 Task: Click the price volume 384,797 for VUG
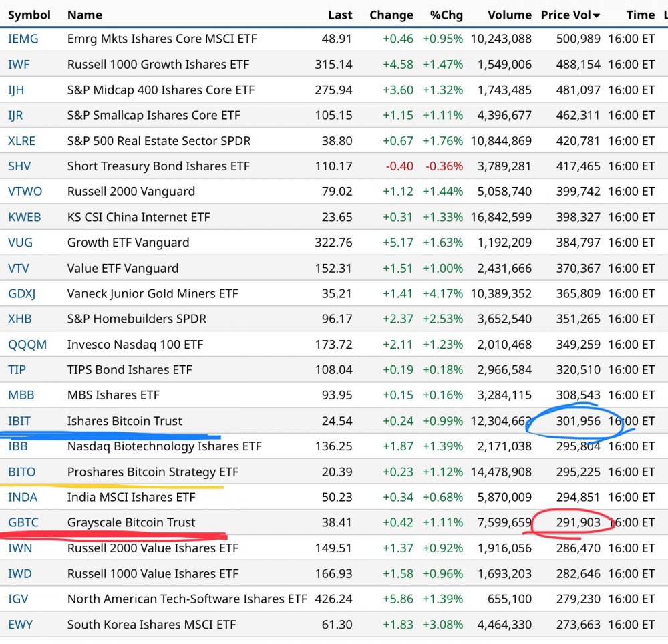click(x=578, y=243)
